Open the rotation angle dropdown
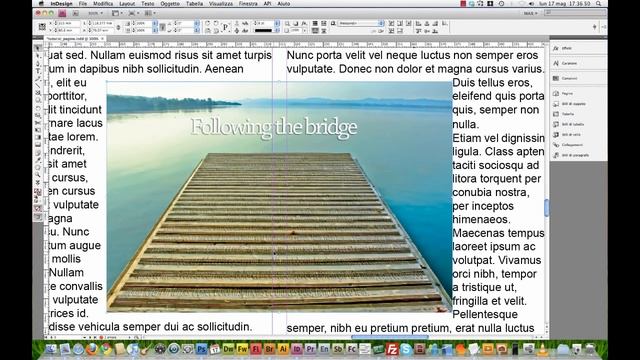This screenshot has width=640, height=360. pos(197,24)
